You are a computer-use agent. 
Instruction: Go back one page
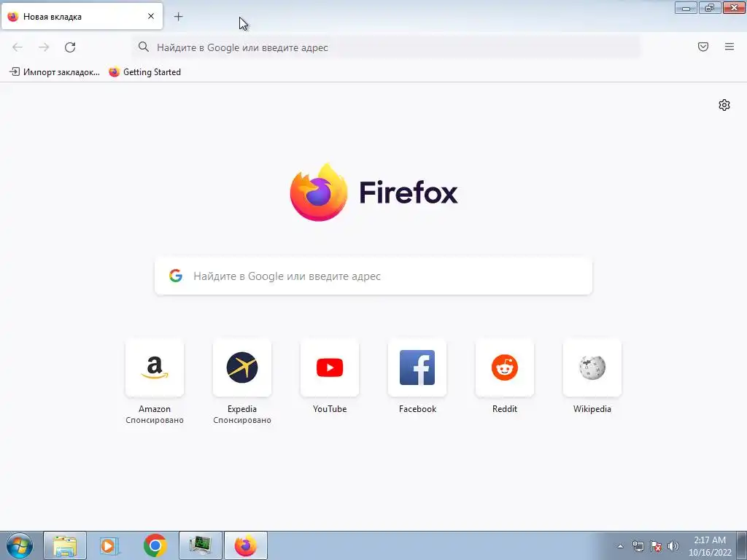point(18,47)
